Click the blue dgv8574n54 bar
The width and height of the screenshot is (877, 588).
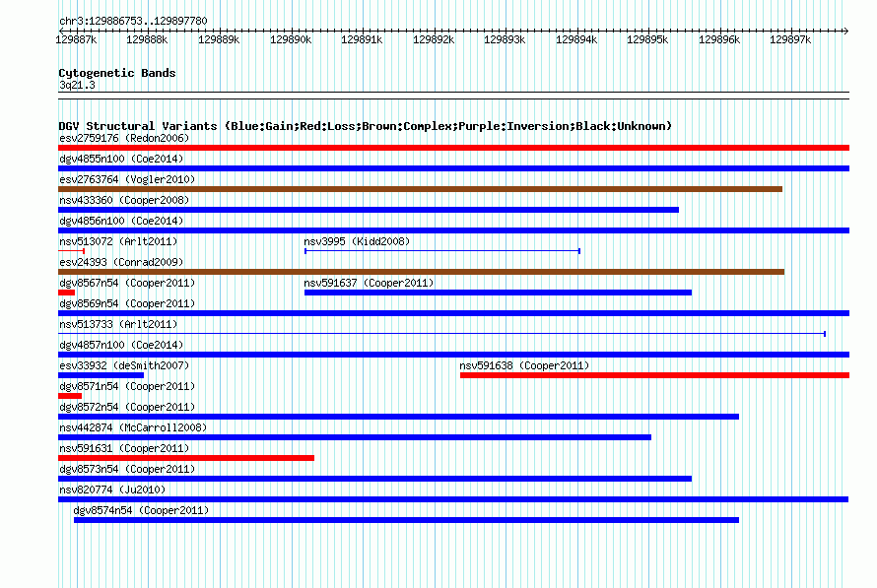click(x=407, y=520)
